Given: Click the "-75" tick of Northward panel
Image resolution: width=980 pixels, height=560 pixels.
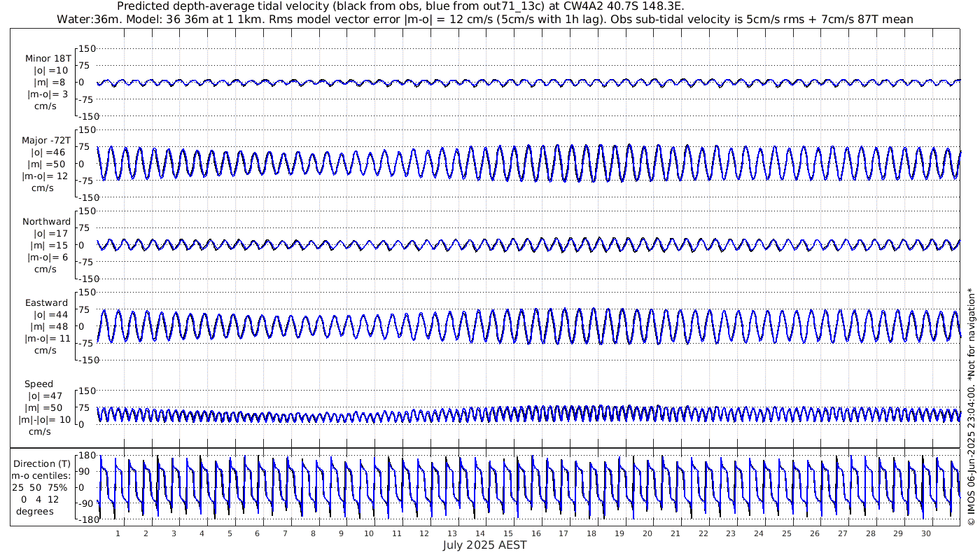Looking at the screenshot, I should coord(86,262).
